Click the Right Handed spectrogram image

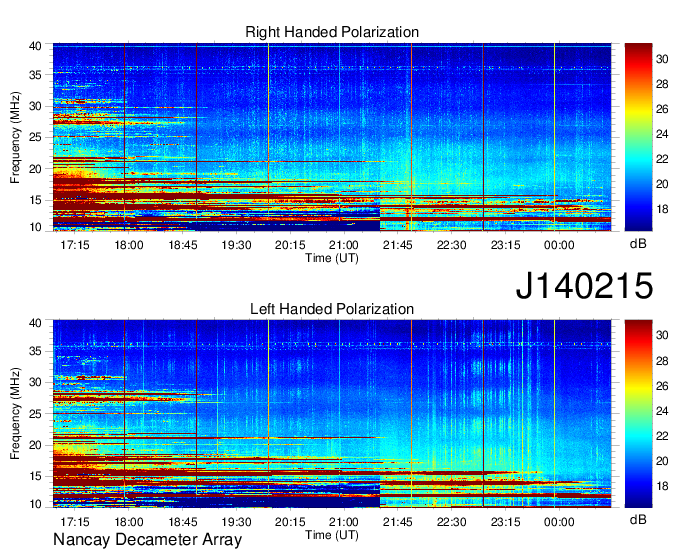tap(332, 137)
